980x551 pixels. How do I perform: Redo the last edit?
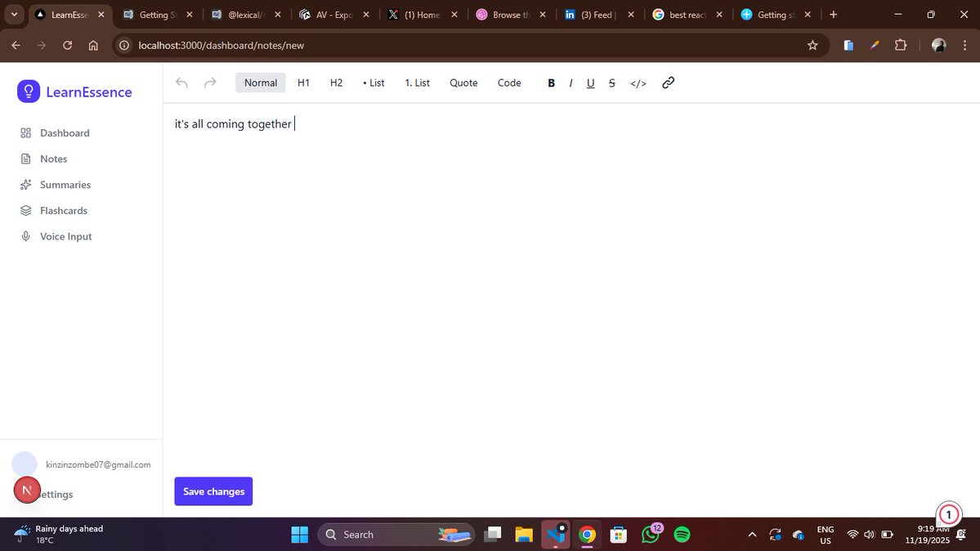(210, 83)
